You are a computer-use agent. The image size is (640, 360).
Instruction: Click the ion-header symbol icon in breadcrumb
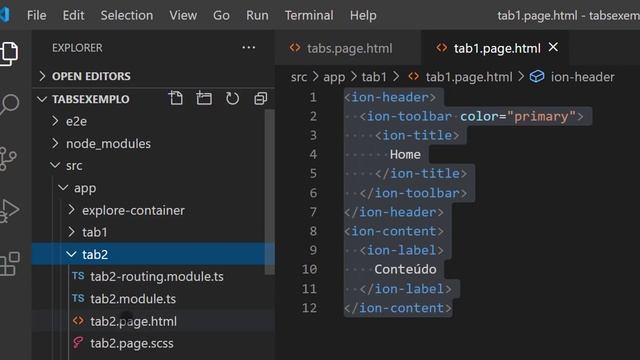[x=537, y=76]
